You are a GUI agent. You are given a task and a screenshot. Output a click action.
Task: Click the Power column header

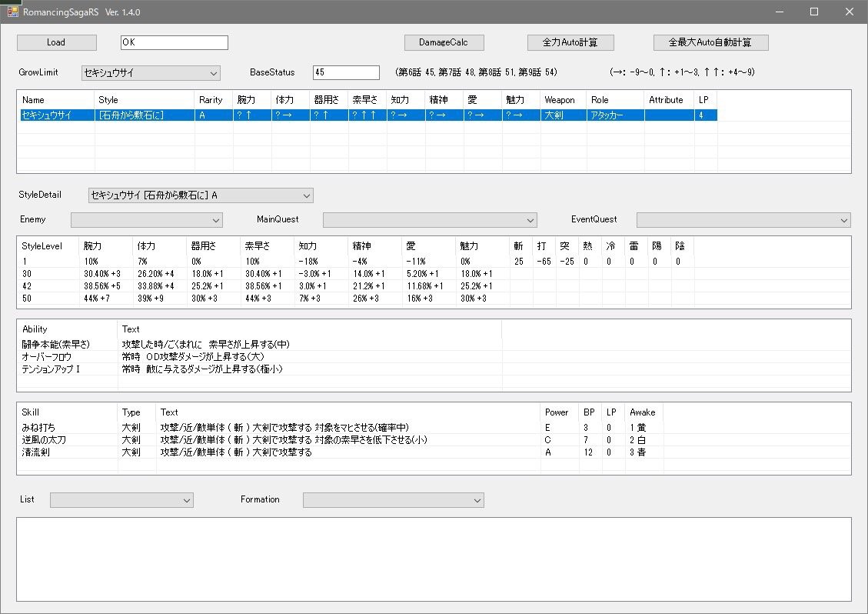(559, 412)
